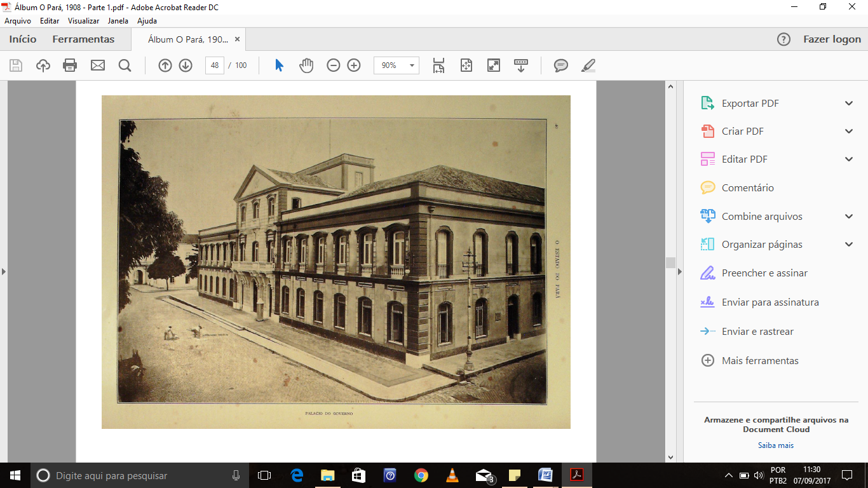Click the Saiba mais link
Viewport: 868px width, 488px height.
coord(775,445)
